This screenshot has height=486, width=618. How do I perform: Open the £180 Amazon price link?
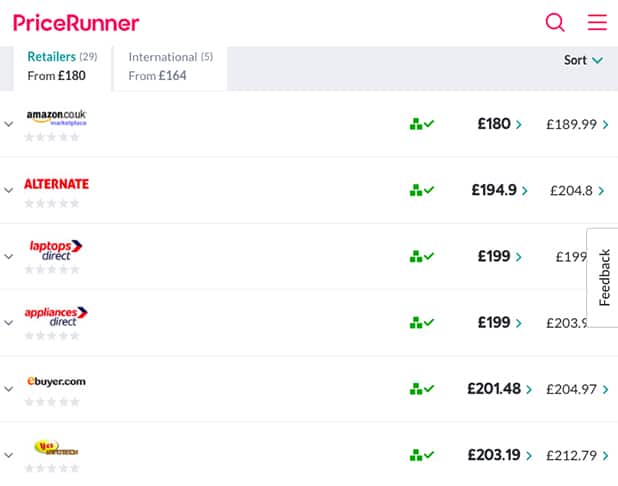coord(499,124)
